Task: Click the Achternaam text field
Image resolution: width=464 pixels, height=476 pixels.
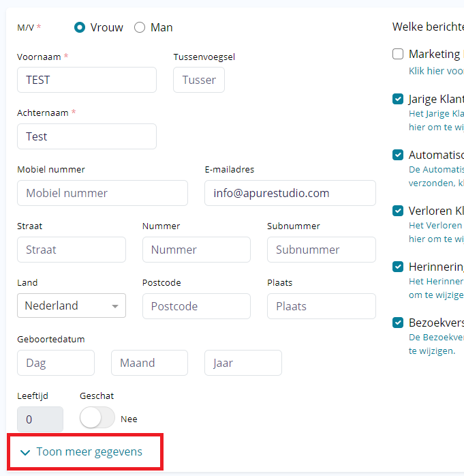Action: (x=87, y=136)
